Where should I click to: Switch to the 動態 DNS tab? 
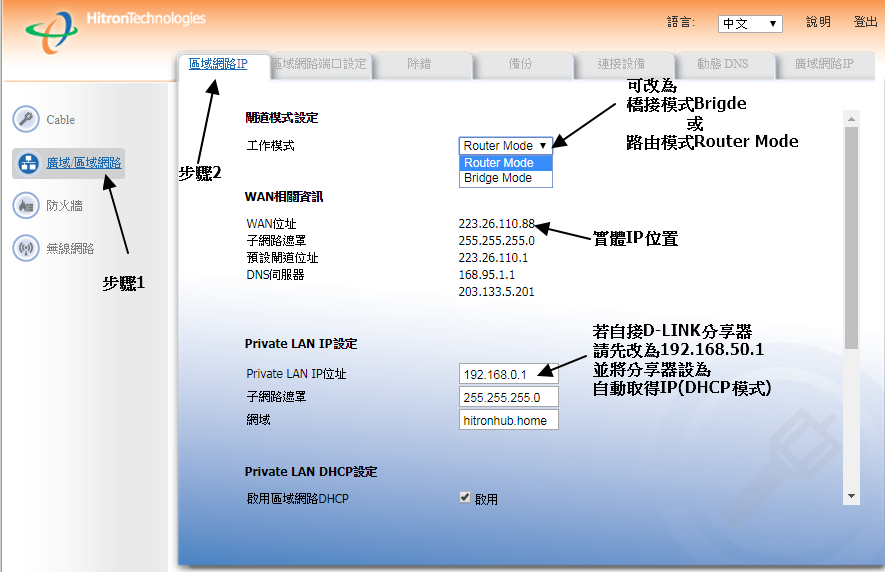click(722, 64)
